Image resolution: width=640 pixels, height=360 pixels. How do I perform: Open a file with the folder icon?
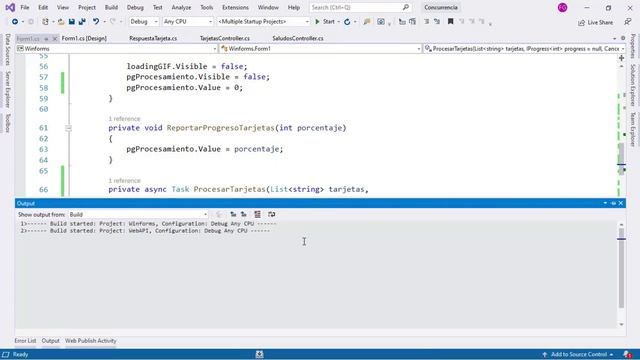(61, 22)
